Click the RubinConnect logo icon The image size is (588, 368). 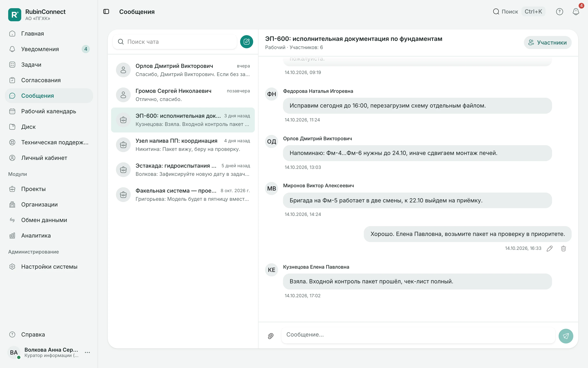(14, 15)
